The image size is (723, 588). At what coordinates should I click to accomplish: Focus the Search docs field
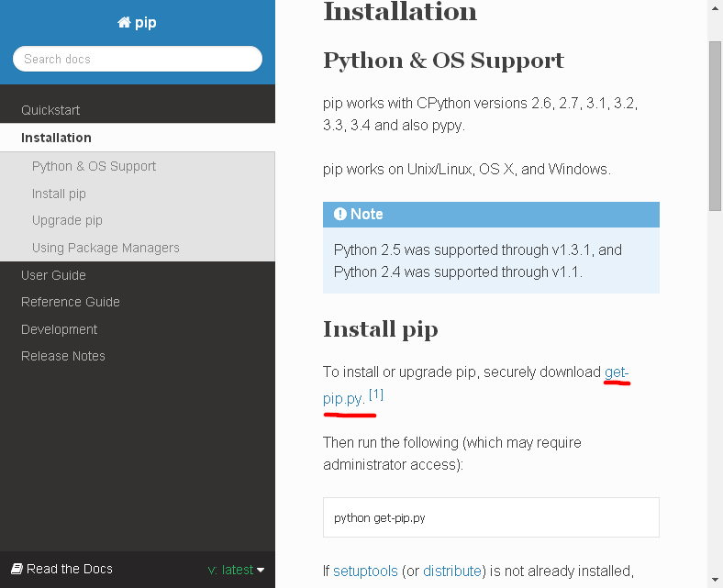138,59
